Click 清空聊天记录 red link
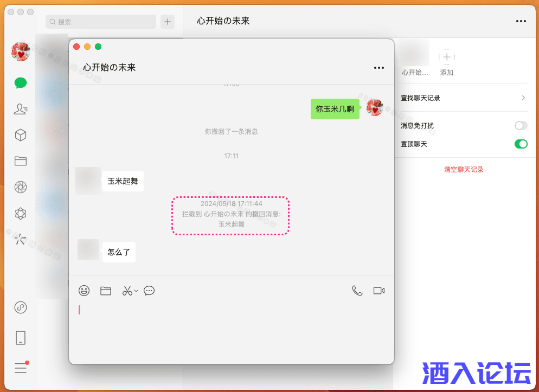Image resolution: width=539 pixels, height=392 pixels. coord(464,170)
